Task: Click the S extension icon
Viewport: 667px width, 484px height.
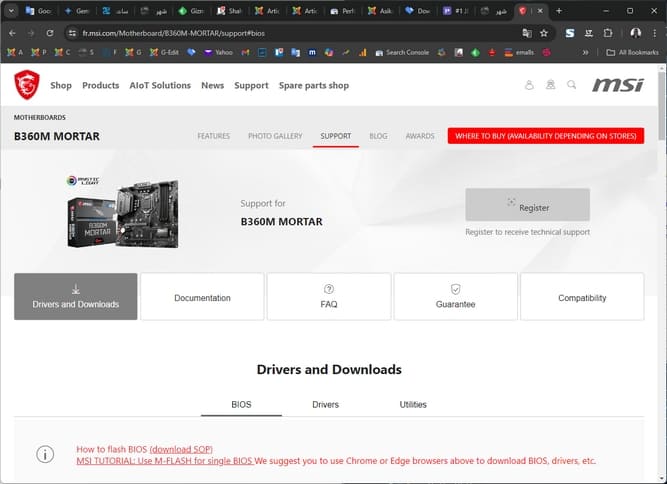Action: [x=570, y=33]
